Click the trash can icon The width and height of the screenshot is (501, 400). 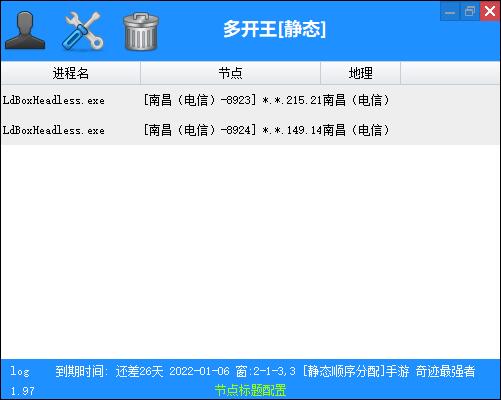141,32
